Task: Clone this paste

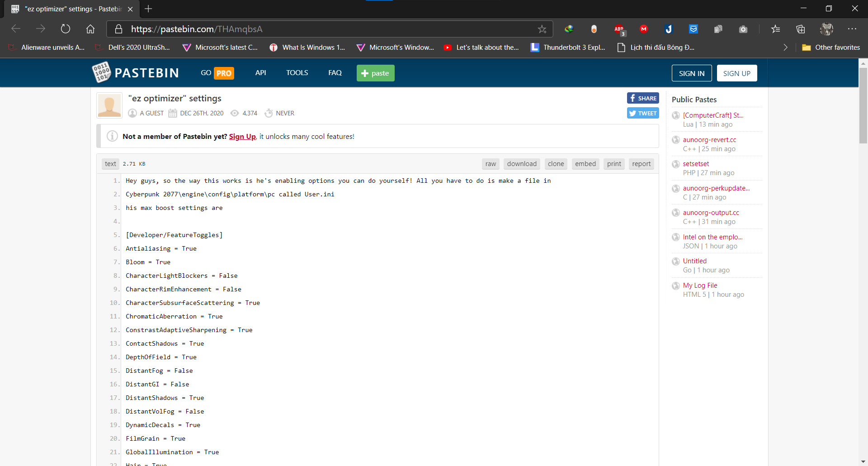Action: tap(556, 164)
